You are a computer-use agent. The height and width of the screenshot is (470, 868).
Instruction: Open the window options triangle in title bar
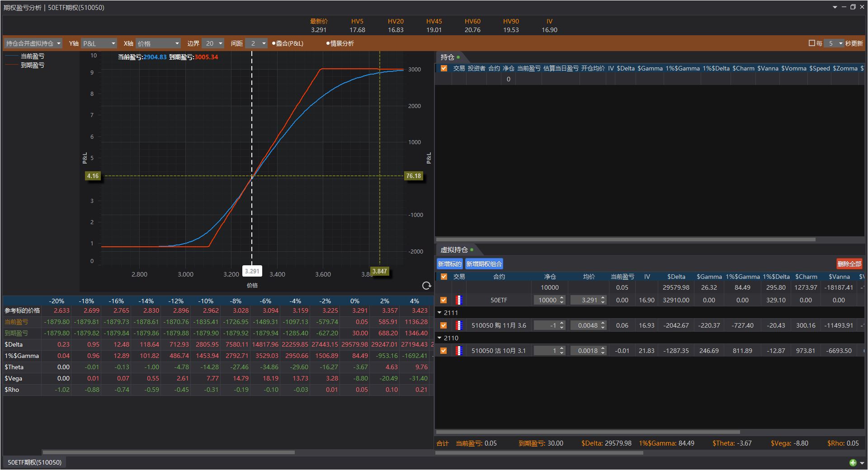(x=835, y=7)
